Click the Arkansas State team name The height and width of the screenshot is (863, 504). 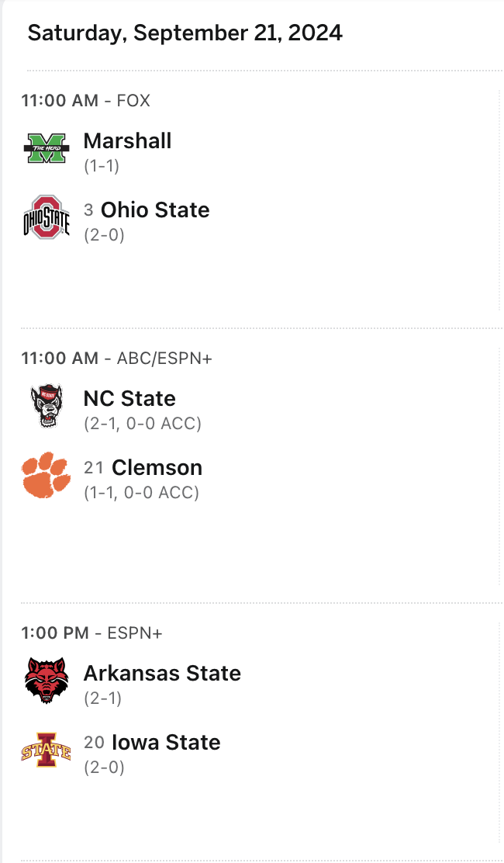[x=162, y=673]
